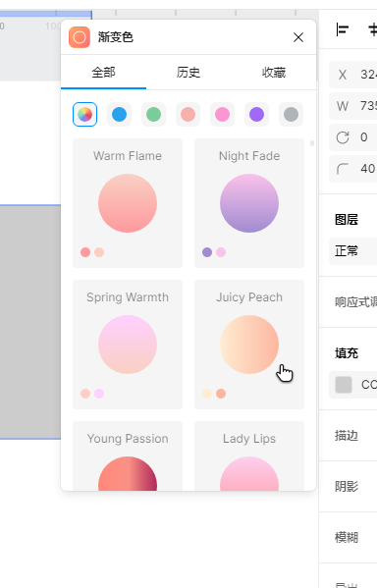
Task: Open the 正常 blend mode dropdown
Action: click(353, 251)
